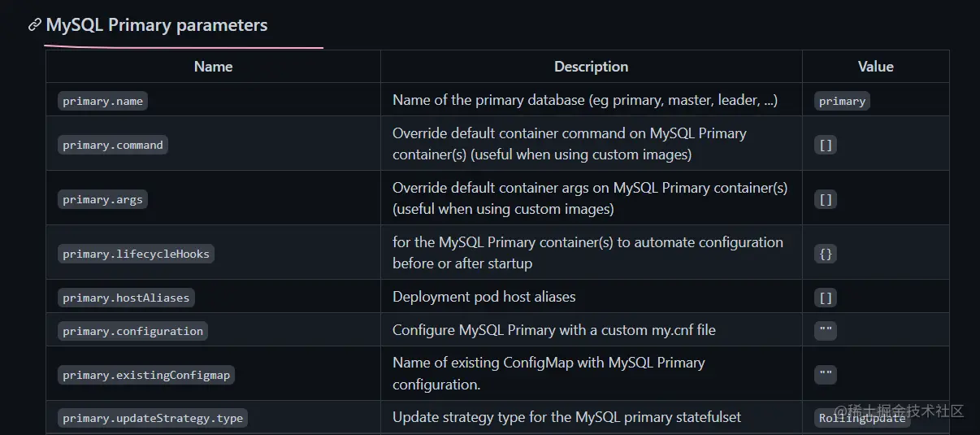Screen dimensions: 980x435
Task: Click the primary.args parameter name
Action: [x=102, y=199]
